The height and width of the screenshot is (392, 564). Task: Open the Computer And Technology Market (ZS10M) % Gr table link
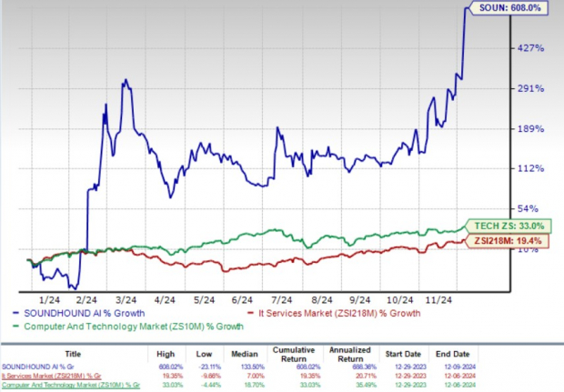[x=71, y=385]
